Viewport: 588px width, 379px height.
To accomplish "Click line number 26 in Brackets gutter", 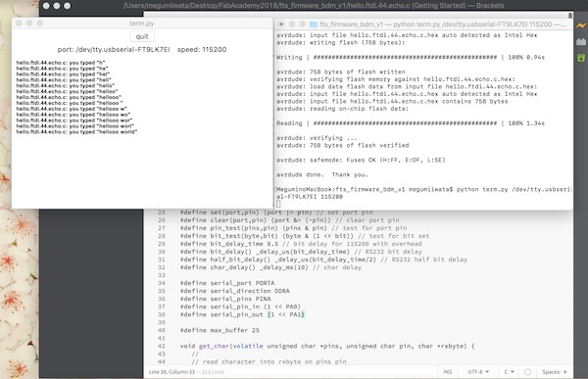I will (162, 220).
